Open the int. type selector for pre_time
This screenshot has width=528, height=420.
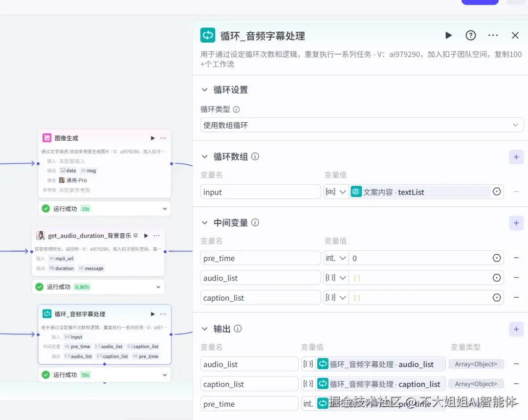point(336,258)
